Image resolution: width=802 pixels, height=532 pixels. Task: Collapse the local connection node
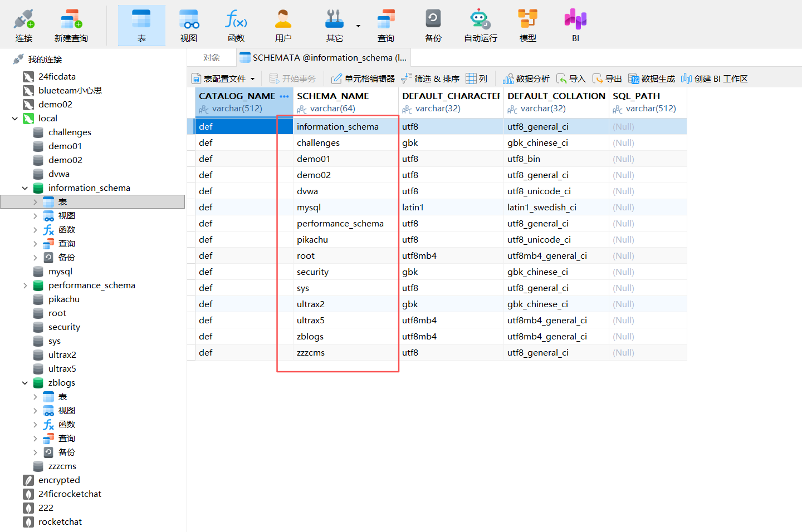(x=15, y=119)
